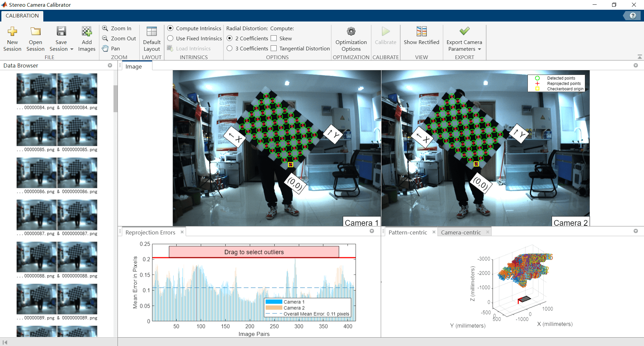Switch to the Camera-centric tab

click(461, 232)
